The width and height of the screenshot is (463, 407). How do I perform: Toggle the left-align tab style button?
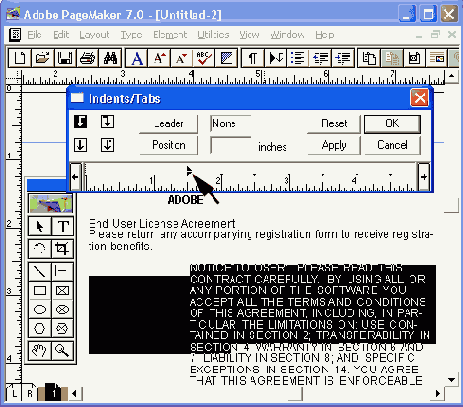click(x=80, y=122)
